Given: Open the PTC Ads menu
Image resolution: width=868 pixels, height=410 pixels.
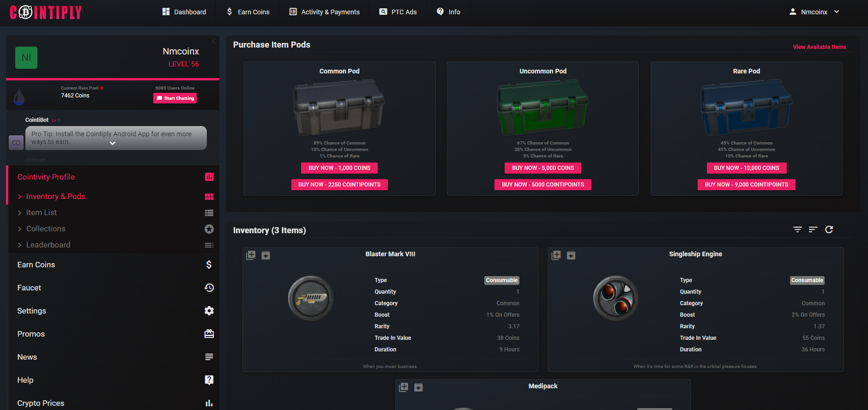Looking at the screenshot, I should point(398,12).
